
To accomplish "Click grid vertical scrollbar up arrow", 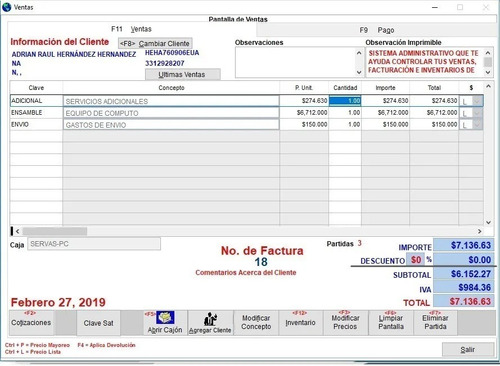I will [x=488, y=86].
